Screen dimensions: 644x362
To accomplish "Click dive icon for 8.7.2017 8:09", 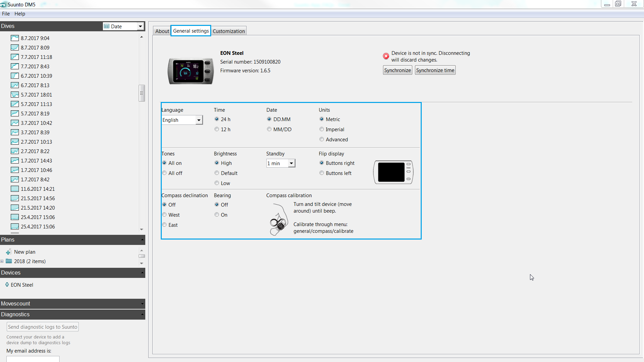I will click(14, 47).
